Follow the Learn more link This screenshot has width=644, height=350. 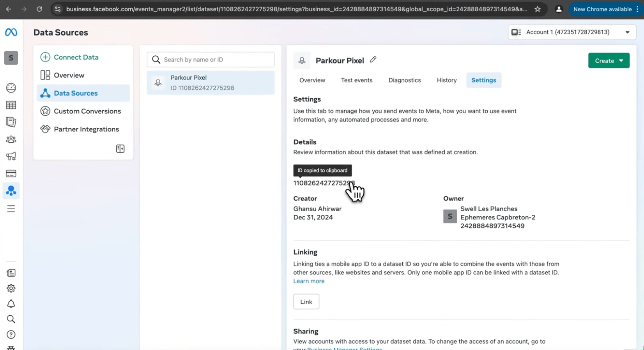[309, 281]
